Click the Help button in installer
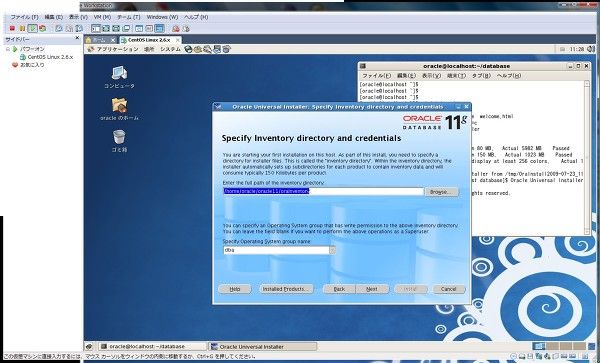Image resolution: width=600 pixels, height=363 pixels. [x=235, y=289]
